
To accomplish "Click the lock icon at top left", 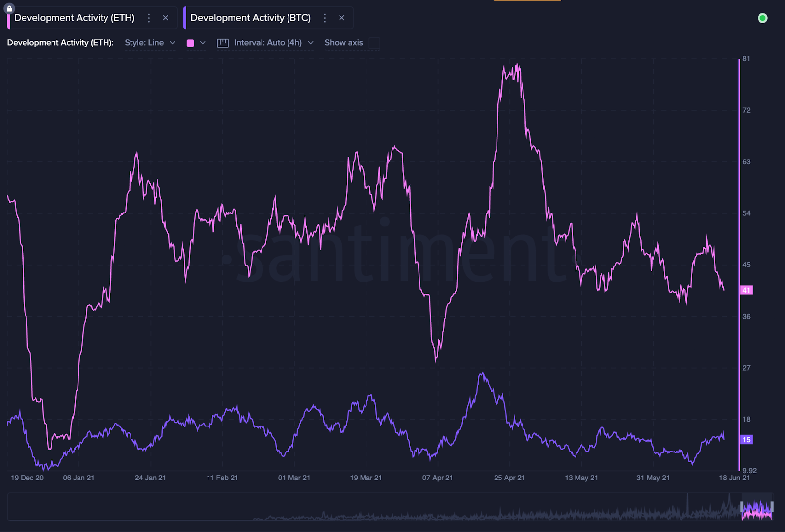I will (x=9, y=8).
